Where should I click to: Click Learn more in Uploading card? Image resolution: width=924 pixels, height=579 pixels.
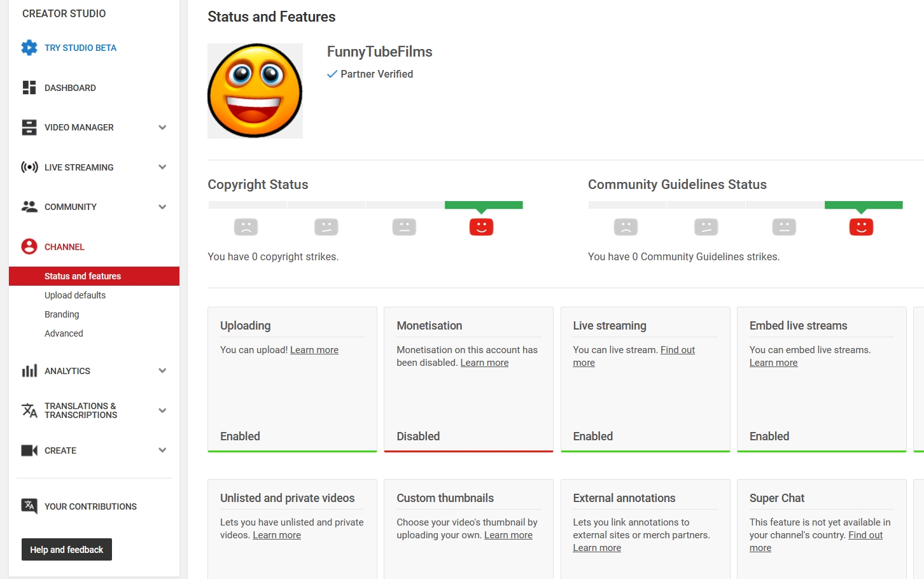pos(314,350)
